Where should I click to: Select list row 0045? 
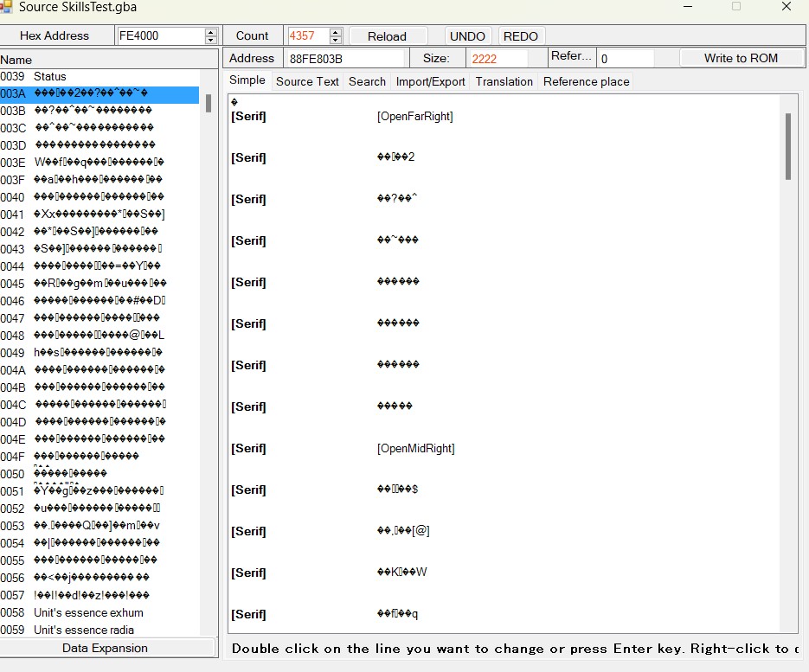(100, 283)
